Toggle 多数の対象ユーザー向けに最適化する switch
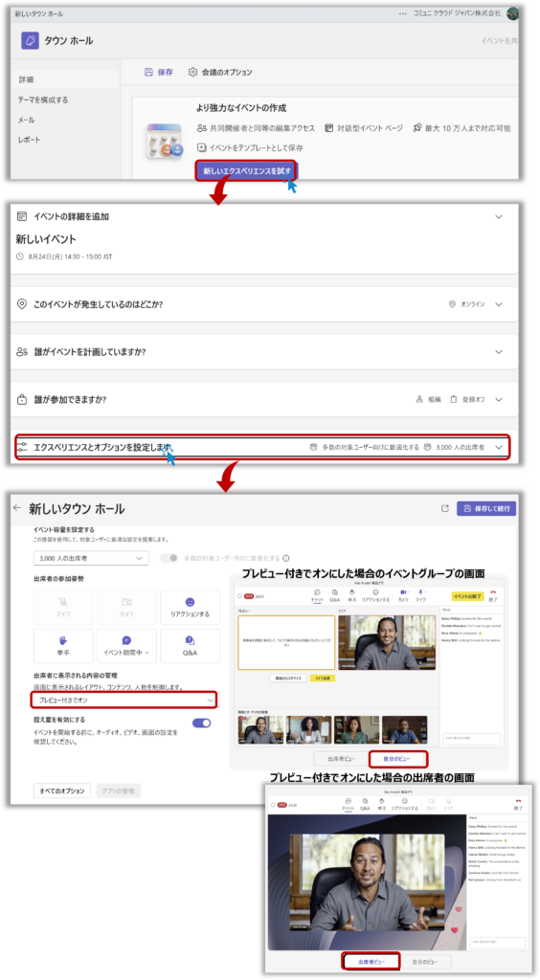Screen dimensions: 540x980 click(x=169, y=558)
